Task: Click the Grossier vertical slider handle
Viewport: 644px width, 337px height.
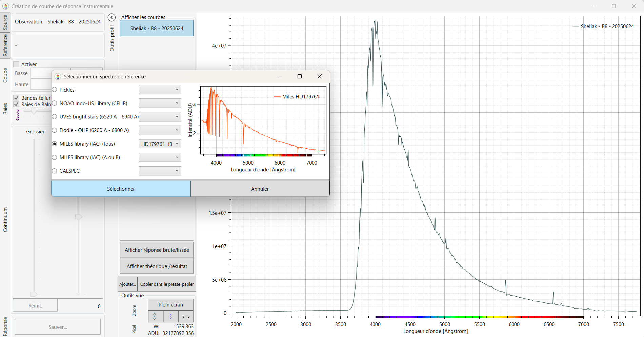Action: (x=34, y=294)
